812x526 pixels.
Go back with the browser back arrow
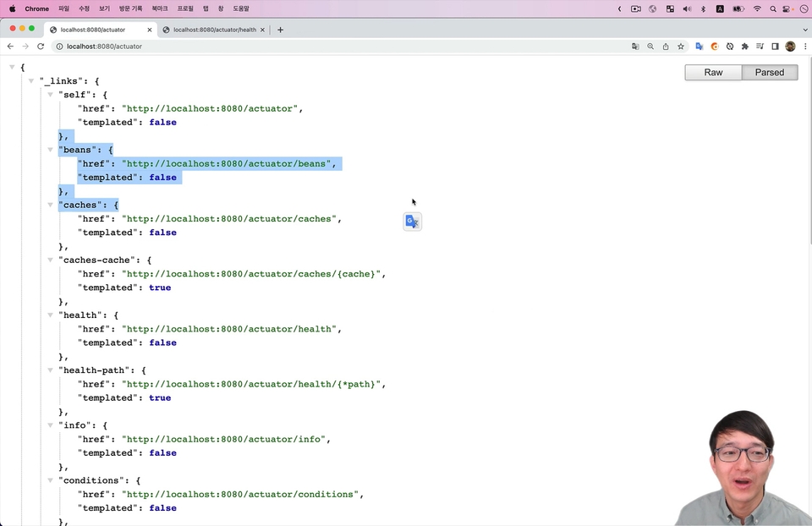(x=10, y=46)
